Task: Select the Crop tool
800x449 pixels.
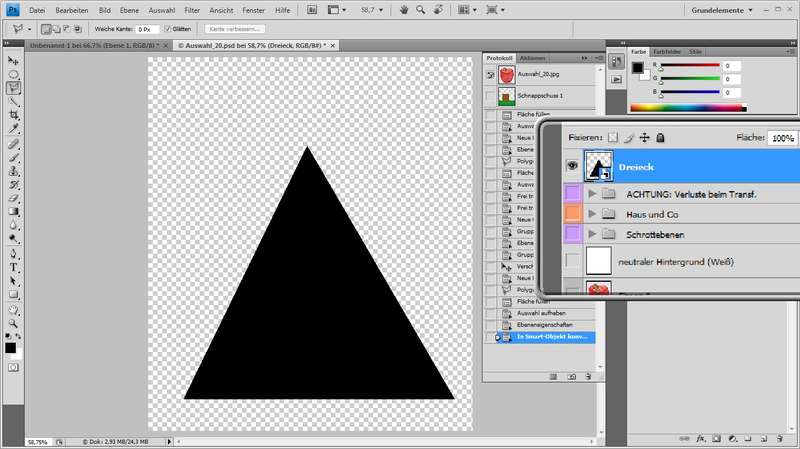Action: pos(14,115)
